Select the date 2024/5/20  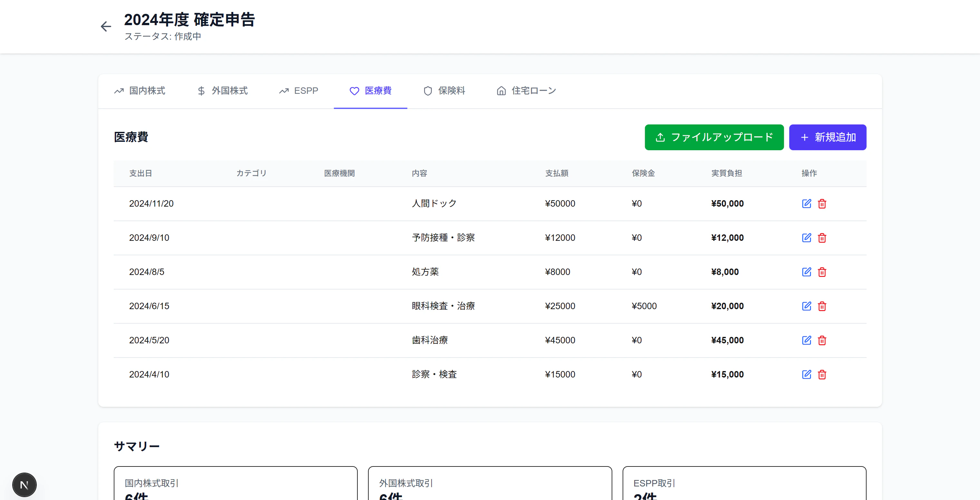pyautogui.click(x=149, y=340)
